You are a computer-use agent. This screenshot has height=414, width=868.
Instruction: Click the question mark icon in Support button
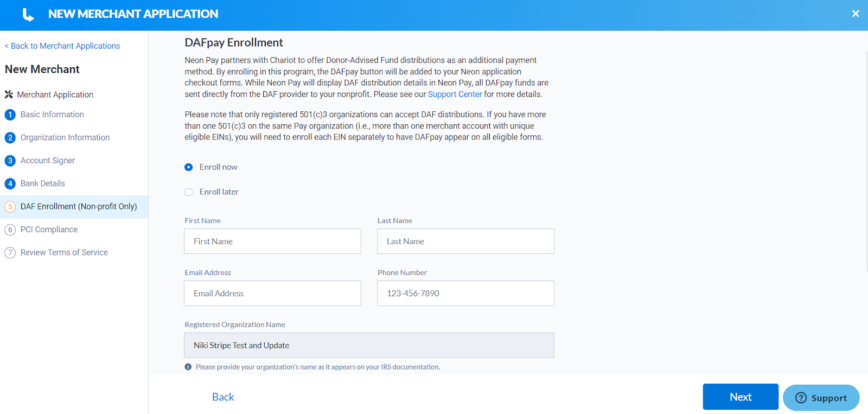801,398
